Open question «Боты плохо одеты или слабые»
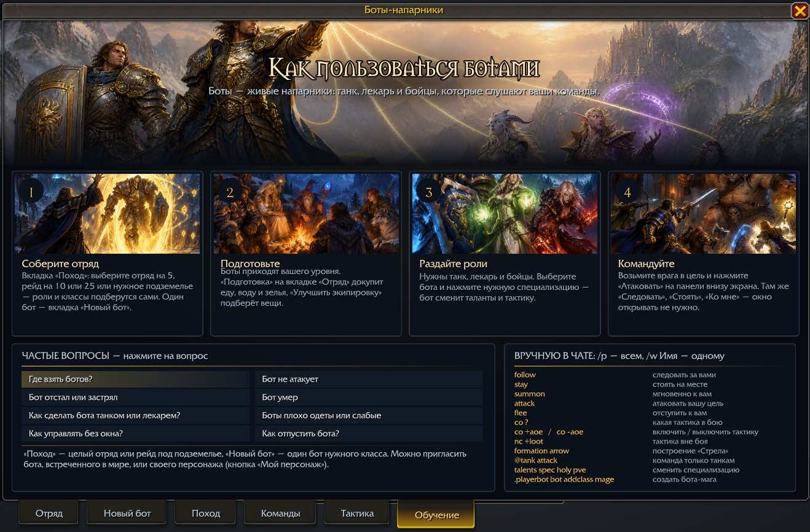Image resolution: width=810 pixels, height=532 pixels. [369, 415]
